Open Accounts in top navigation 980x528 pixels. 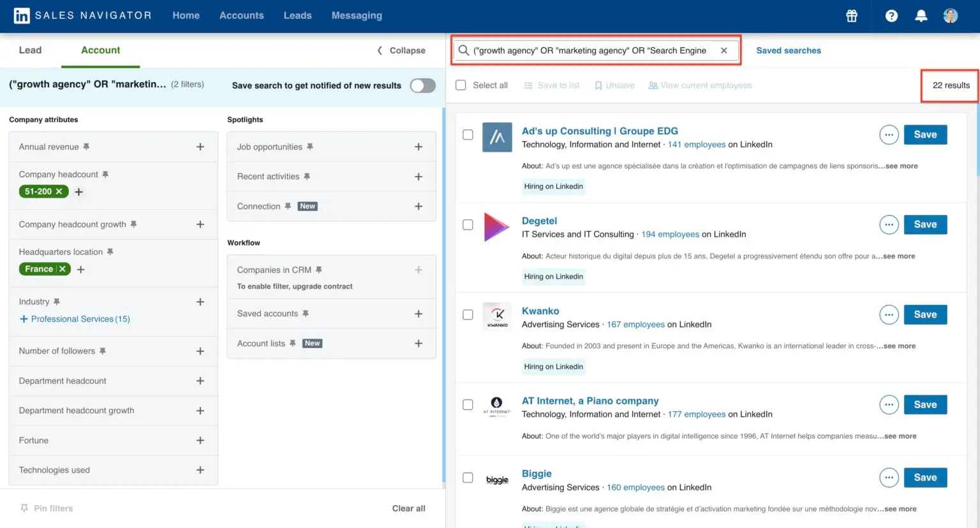[241, 15]
